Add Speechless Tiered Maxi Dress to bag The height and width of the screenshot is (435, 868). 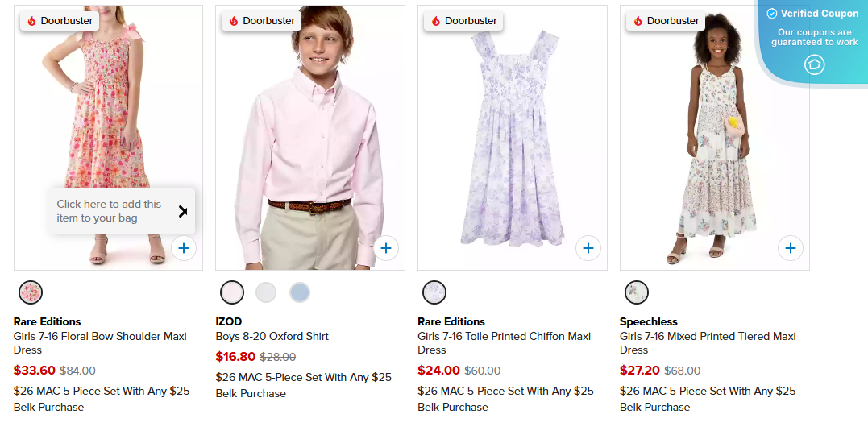791,248
